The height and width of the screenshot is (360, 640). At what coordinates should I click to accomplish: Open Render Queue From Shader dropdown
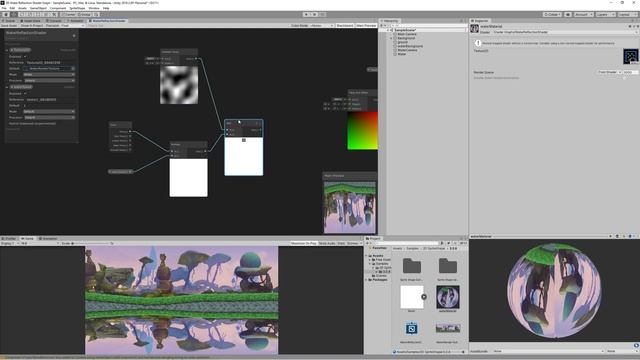(610, 72)
